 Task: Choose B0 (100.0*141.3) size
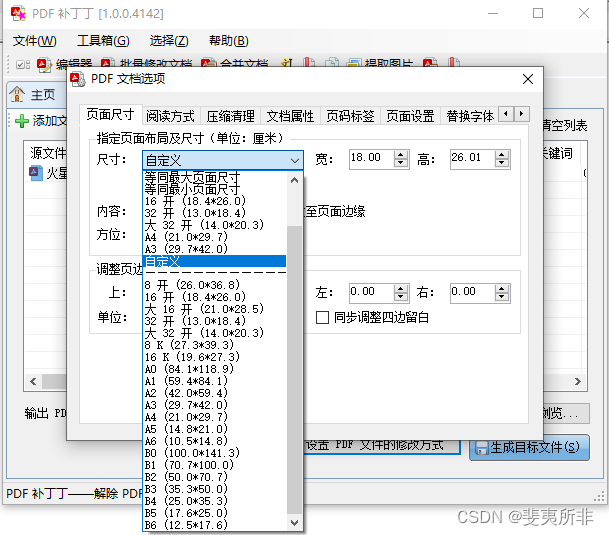point(215,453)
